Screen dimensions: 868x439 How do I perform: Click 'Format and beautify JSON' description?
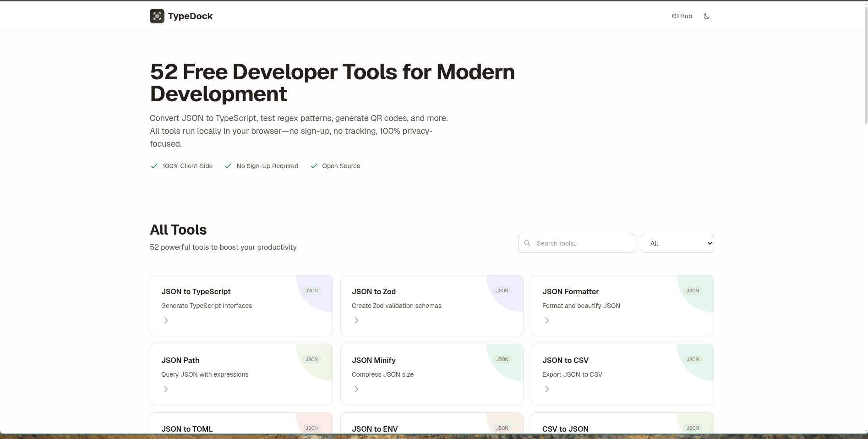(x=581, y=306)
